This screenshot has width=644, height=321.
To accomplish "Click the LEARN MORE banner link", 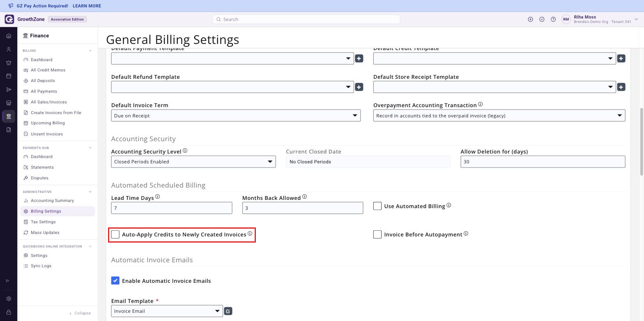I will pyautogui.click(x=87, y=6).
